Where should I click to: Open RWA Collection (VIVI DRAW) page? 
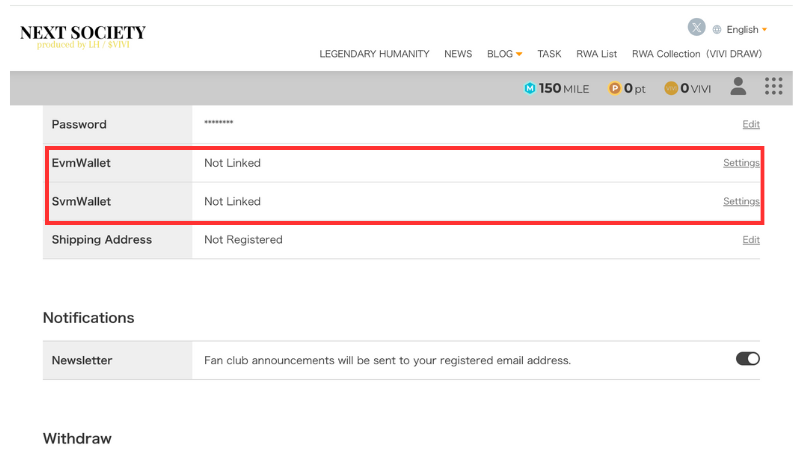coord(697,54)
